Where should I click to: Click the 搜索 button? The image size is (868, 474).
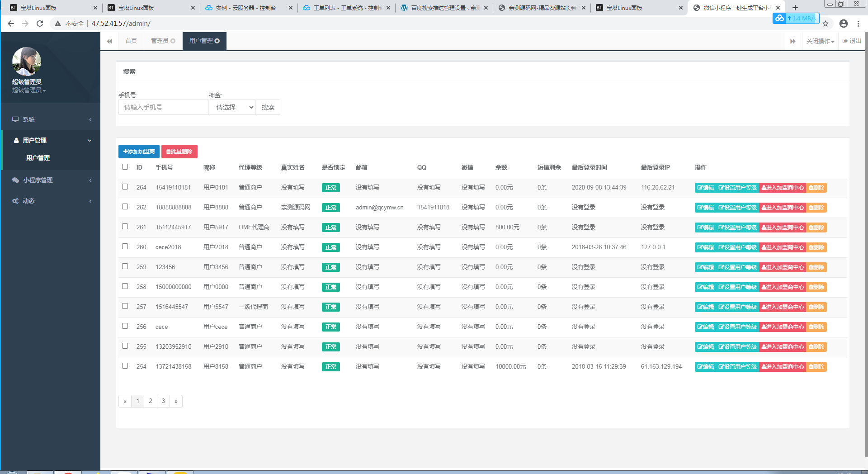(x=268, y=107)
